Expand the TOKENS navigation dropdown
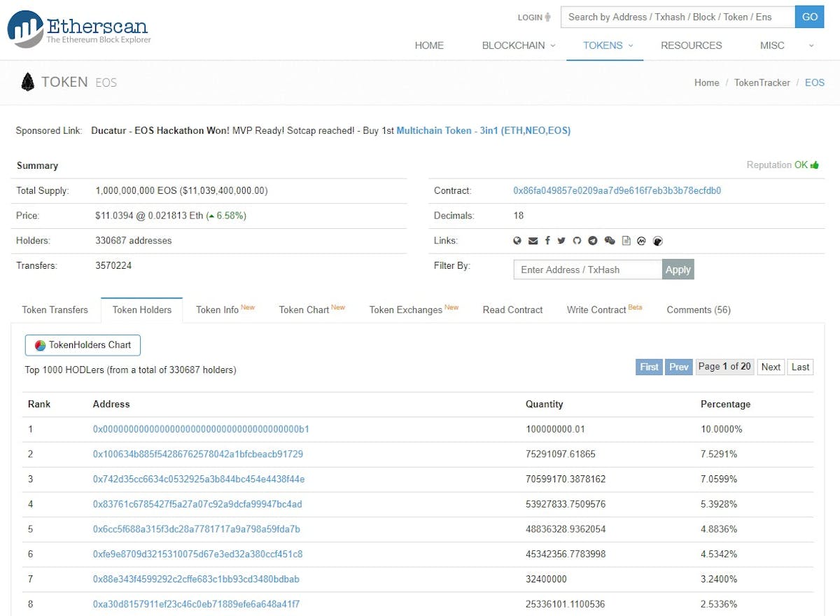 click(x=603, y=45)
